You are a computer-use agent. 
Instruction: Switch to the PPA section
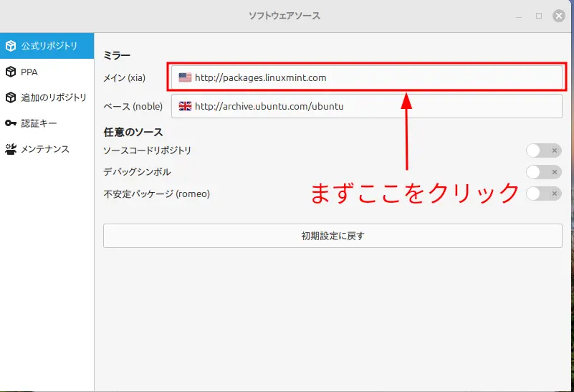click(x=47, y=72)
